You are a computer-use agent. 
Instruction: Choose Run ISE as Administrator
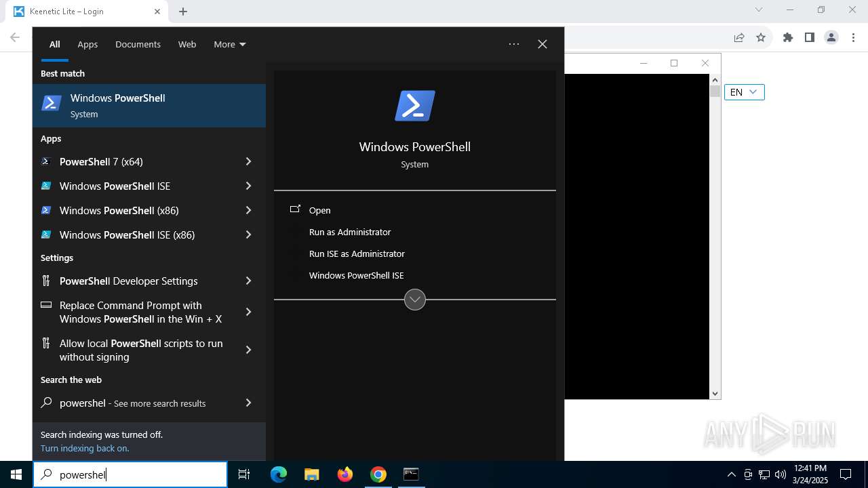tap(357, 253)
